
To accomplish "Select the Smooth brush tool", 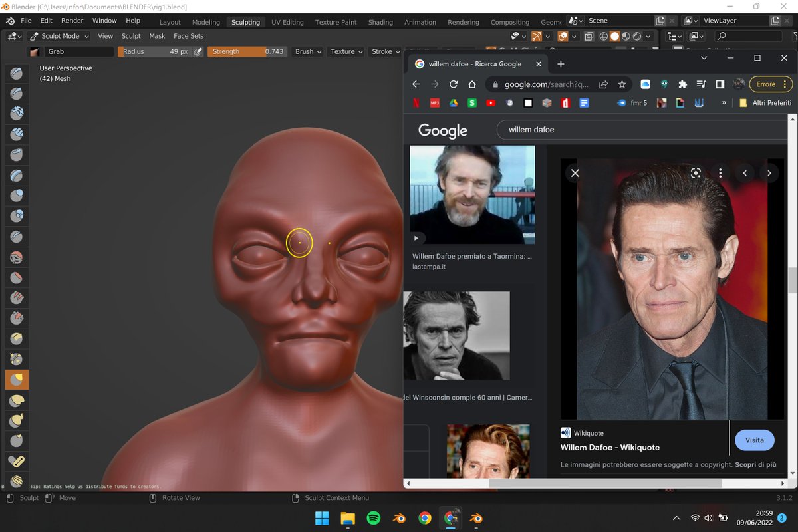I will [x=17, y=257].
